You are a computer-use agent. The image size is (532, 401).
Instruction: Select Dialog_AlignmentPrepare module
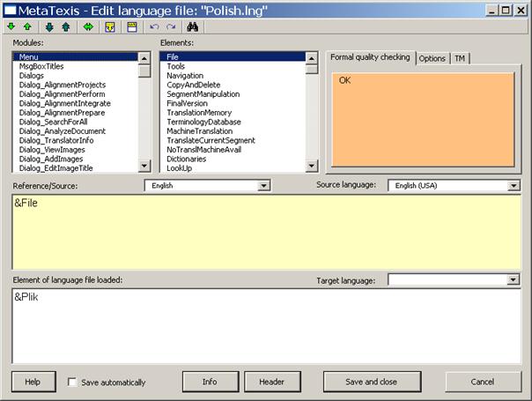click(x=76, y=113)
